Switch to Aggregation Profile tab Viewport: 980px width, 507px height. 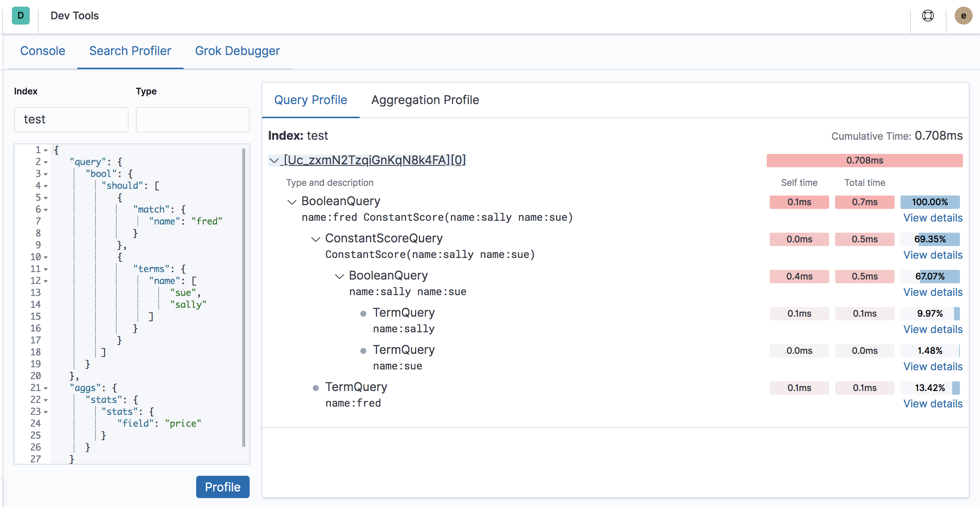(424, 100)
